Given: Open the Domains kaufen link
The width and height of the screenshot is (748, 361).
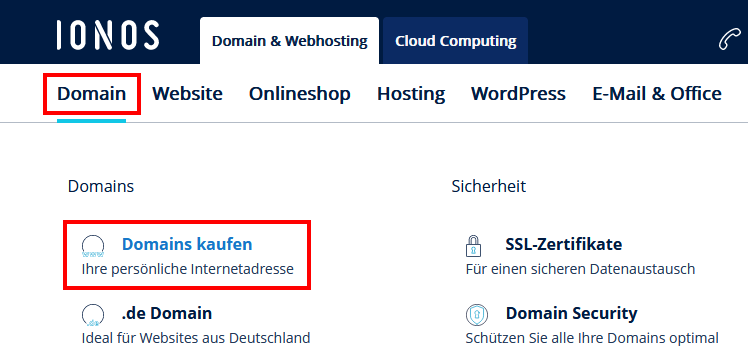Looking at the screenshot, I should (187, 244).
